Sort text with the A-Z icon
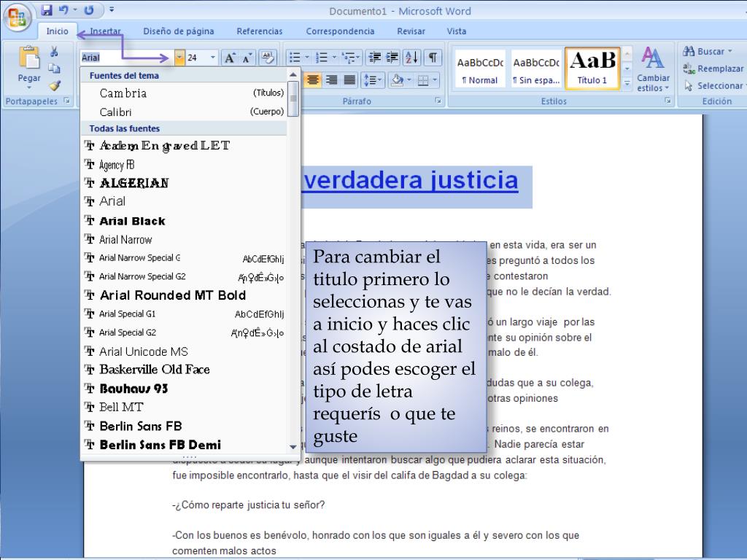 click(411, 58)
